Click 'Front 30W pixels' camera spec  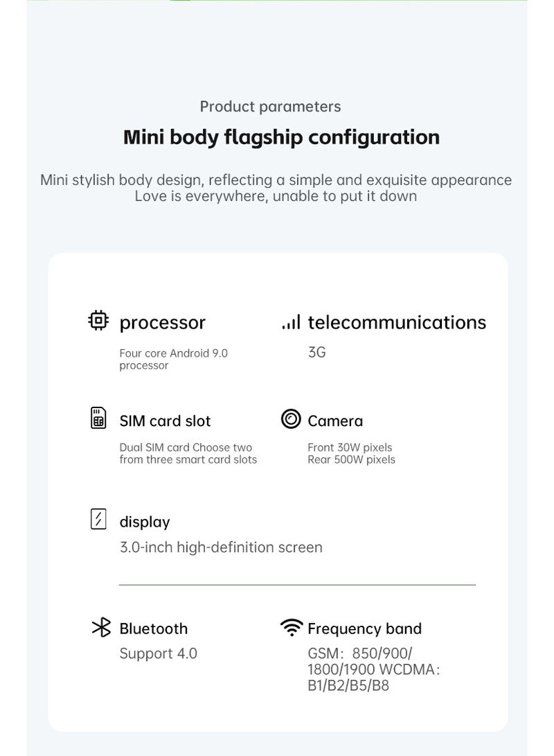350,448
